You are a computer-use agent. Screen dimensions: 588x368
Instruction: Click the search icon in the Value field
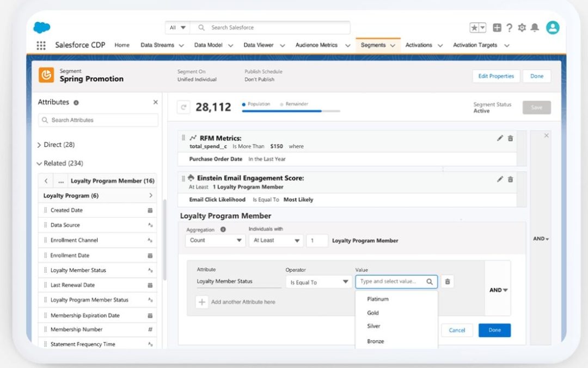click(x=430, y=282)
